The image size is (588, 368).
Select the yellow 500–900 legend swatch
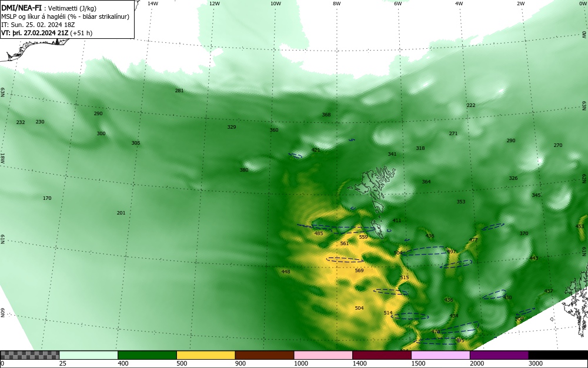click(206, 355)
